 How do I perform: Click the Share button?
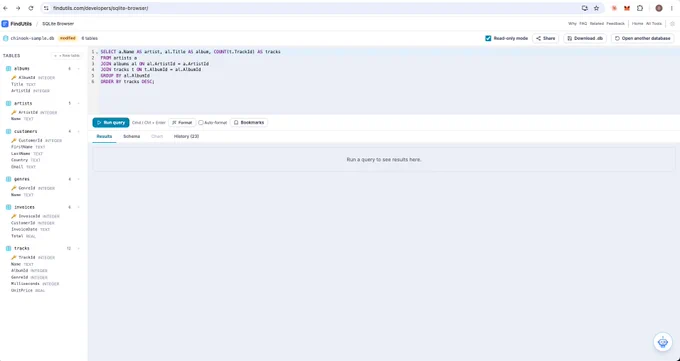click(x=546, y=38)
